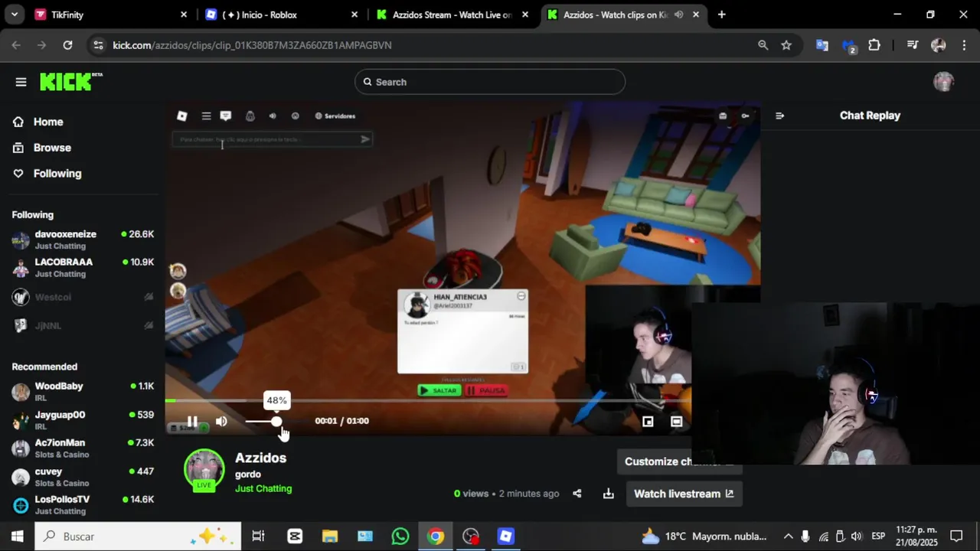Screen dimensions: 980x551
Task: Share the clip with share icon
Action: 577,494
